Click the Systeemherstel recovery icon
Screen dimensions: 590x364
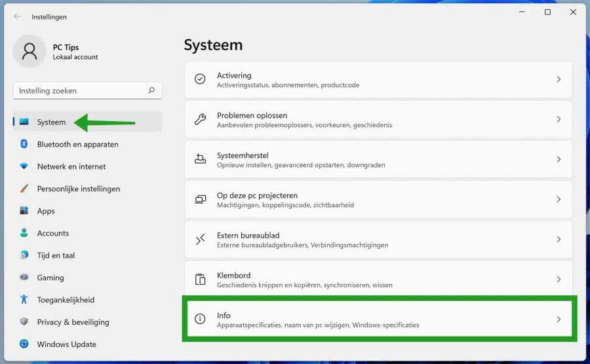[x=200, y=159]
